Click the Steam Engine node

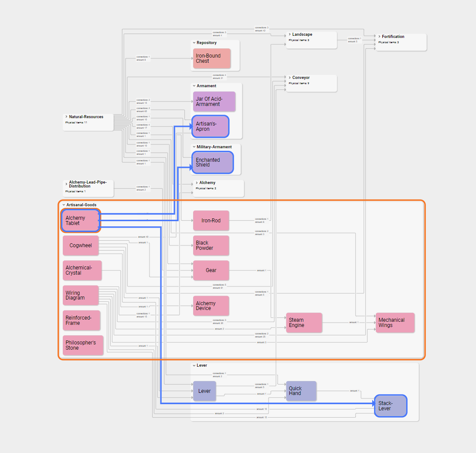click(303, 323)
